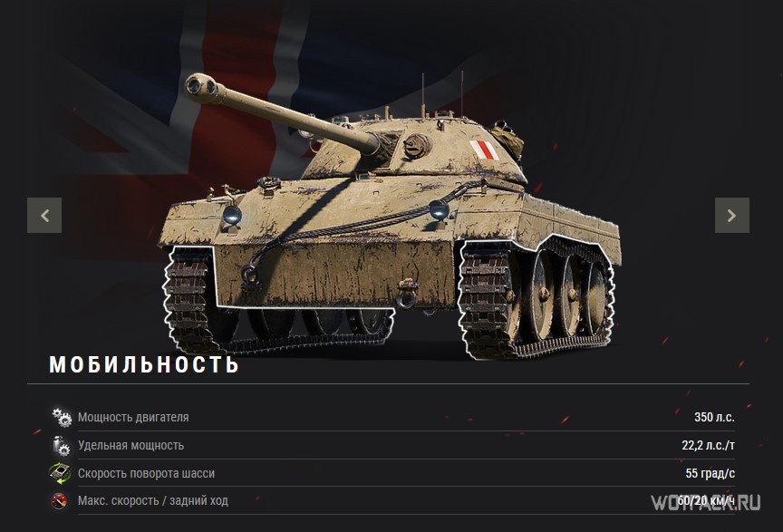Open the WOTPACK.RU watermark link
This screenshot has height=532, width=783.
(706, 502)
